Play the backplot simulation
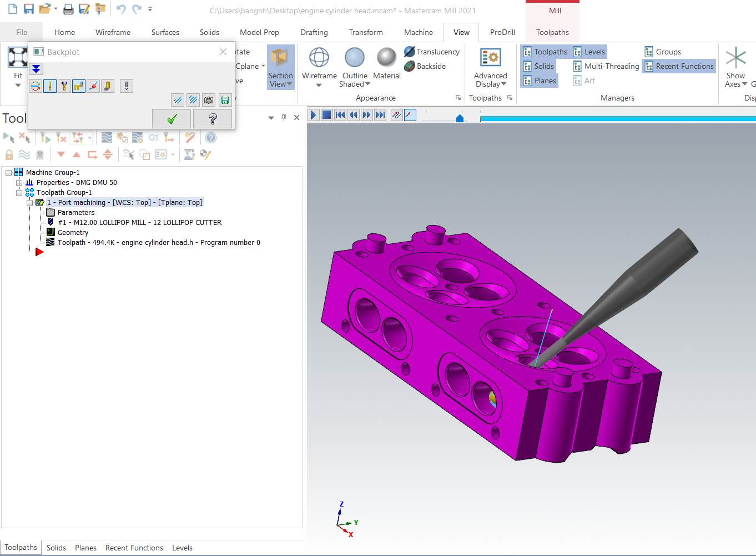This screenshot has height=556, width=756. (314, 115)
